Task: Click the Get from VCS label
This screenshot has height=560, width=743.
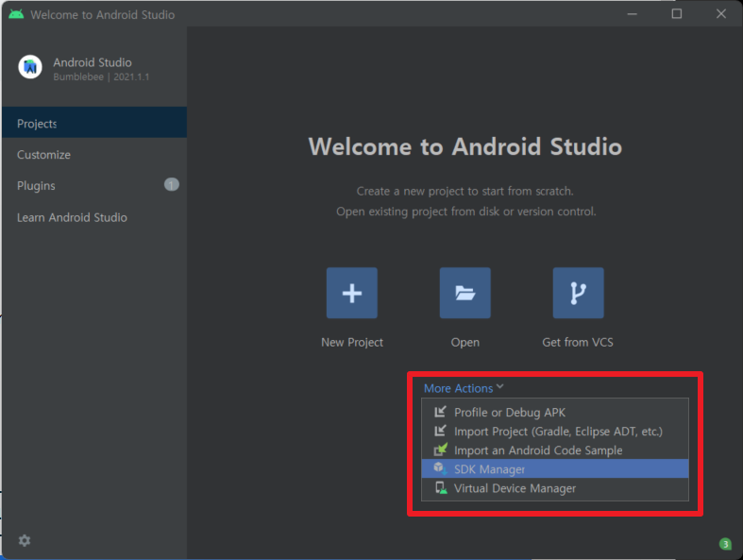Action: (x=578, y=343)
